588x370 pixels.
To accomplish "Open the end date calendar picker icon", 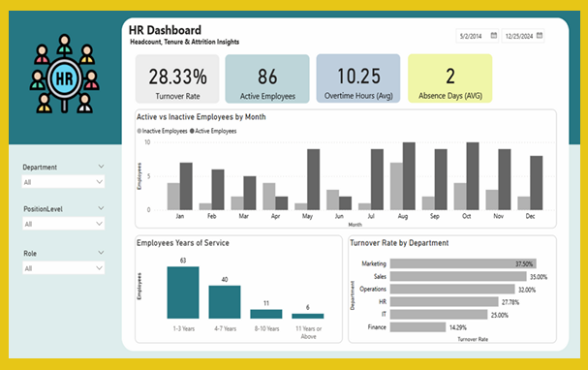I will click(540, 35).
